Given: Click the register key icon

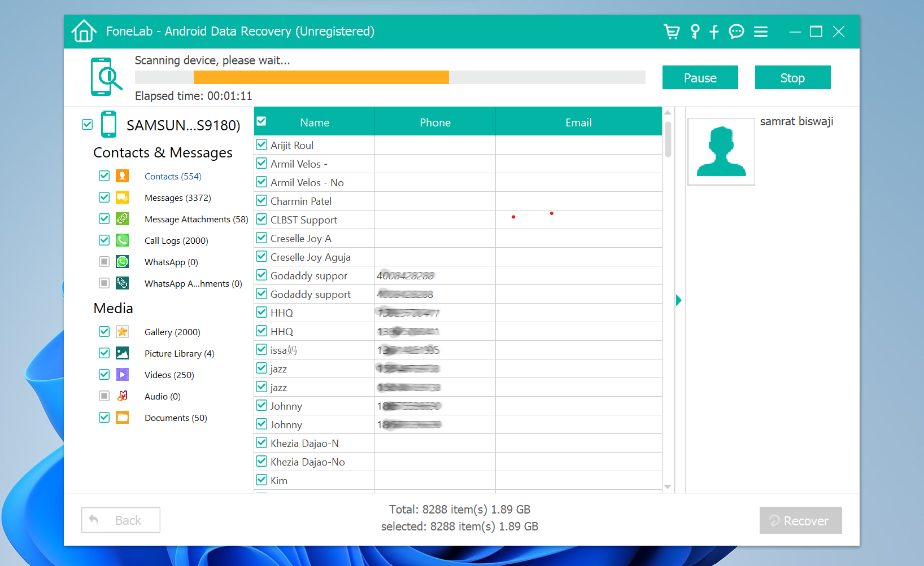Looking at the screenshot, I should (x=695, y=32).
